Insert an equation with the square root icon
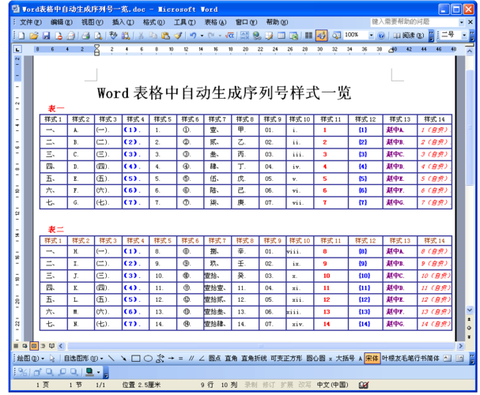 (229, 35)
